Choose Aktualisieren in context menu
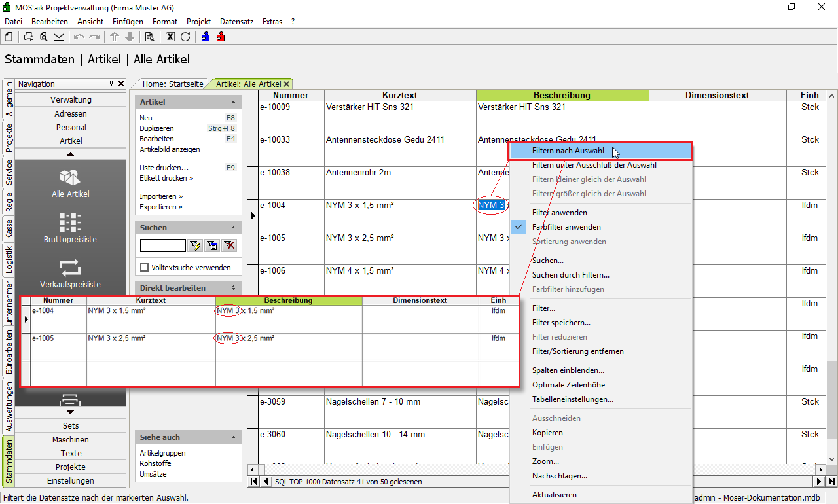This screenshot has height=504, width=838. coord(555,495)
